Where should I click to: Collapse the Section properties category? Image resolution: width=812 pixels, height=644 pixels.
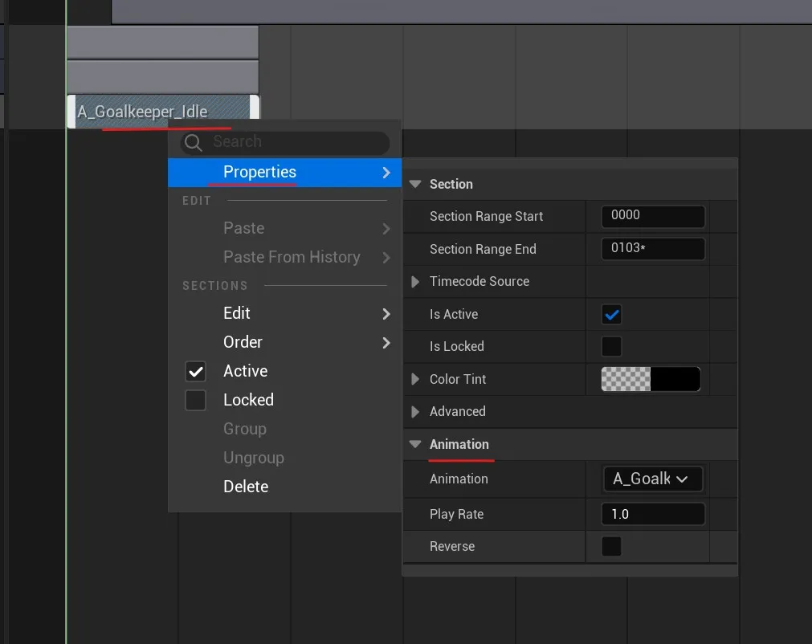[x=415, y=184]
